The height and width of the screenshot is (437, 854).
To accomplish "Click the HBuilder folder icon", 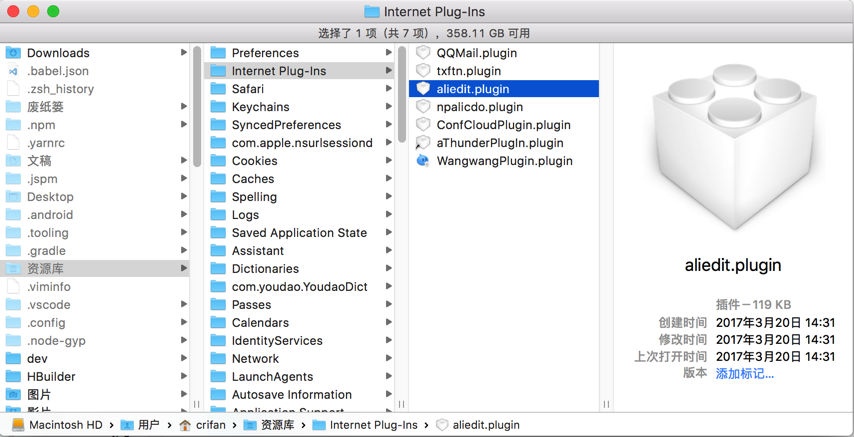I will coord(14,377).
